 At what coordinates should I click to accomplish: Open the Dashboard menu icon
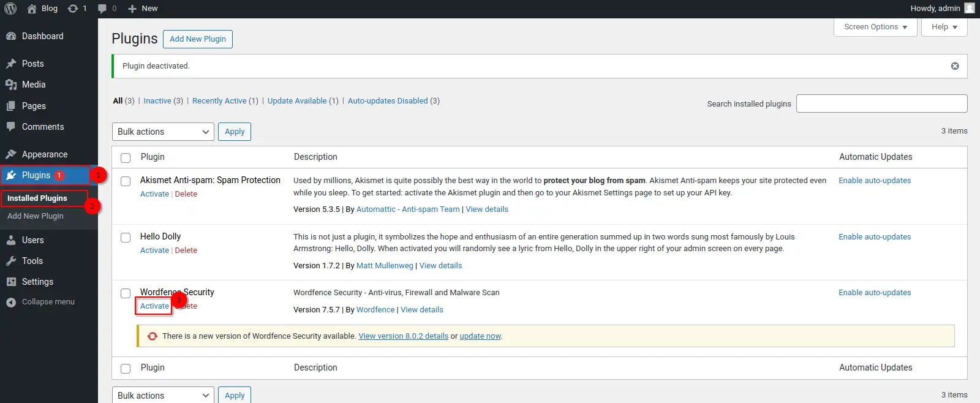11,36
